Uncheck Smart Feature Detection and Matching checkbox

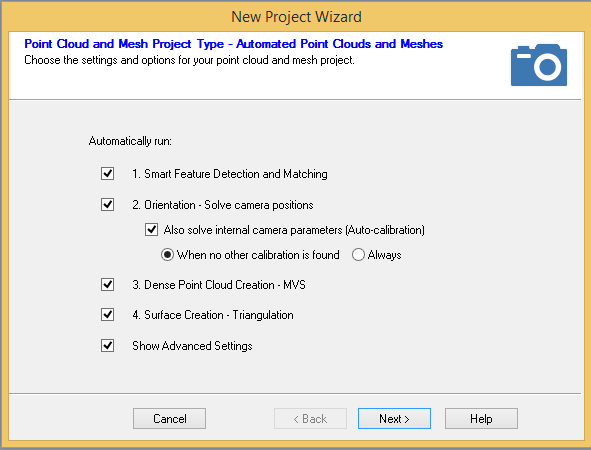[107, 174]
